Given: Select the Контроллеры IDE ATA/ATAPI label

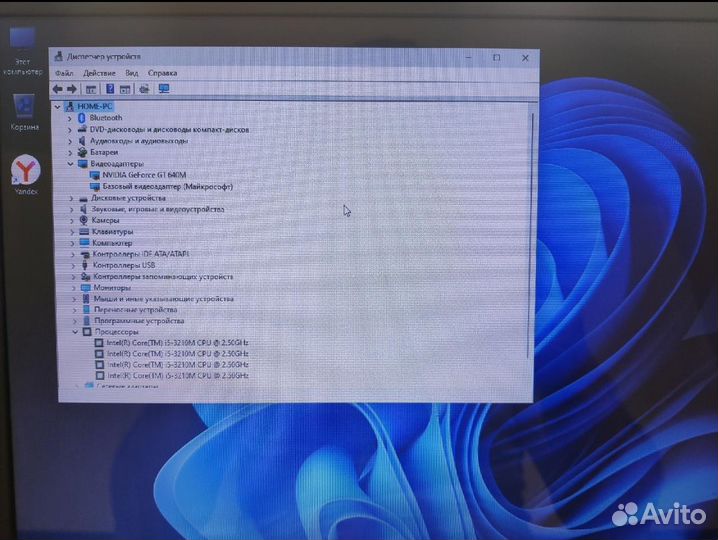Looking at the screenshot, I should (140, 254).
